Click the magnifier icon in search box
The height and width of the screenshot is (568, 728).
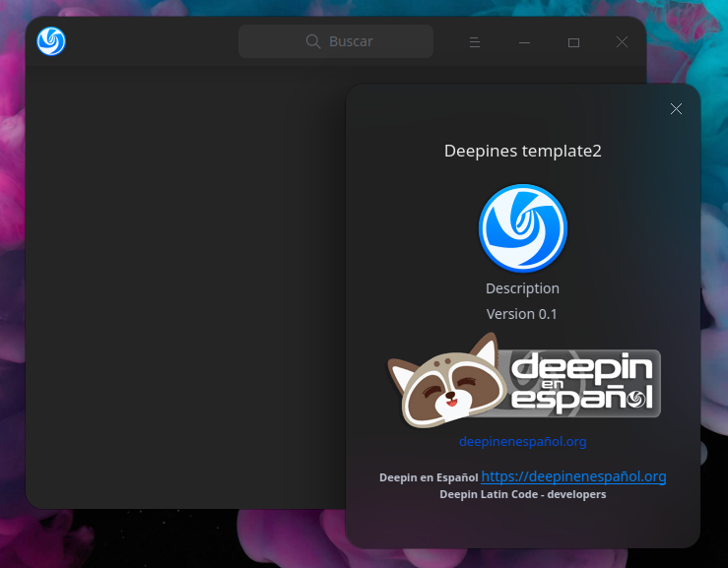313,41
